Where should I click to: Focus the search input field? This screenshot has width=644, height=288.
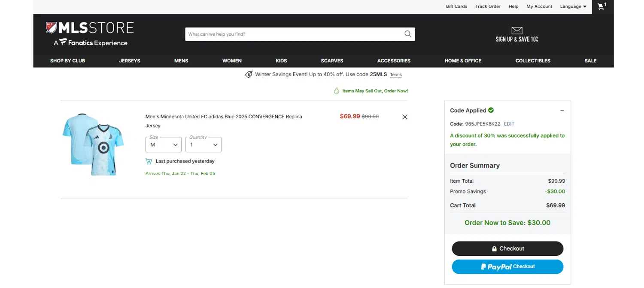click(294, 34)
